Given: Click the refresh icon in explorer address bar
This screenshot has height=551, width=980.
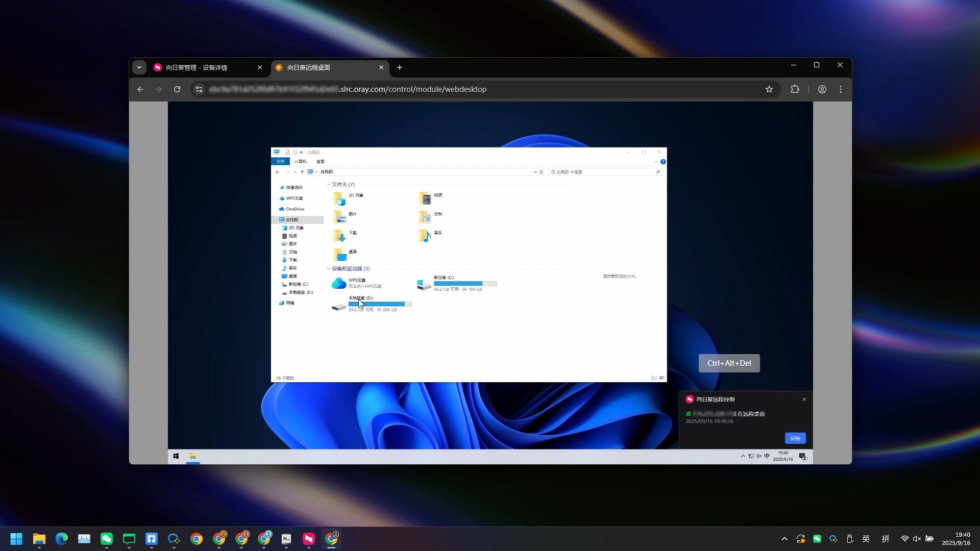Looking at the screenshot, I should (x=542, y=172).
